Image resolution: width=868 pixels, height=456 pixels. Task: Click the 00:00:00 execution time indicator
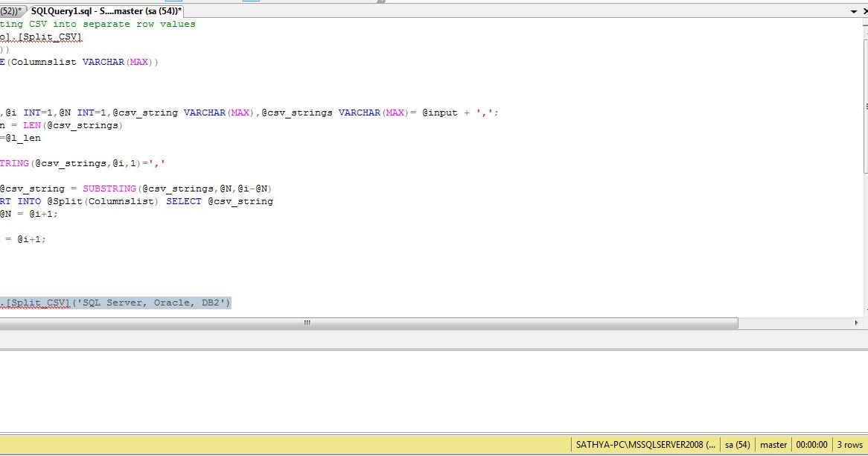[x=811, y=444]
